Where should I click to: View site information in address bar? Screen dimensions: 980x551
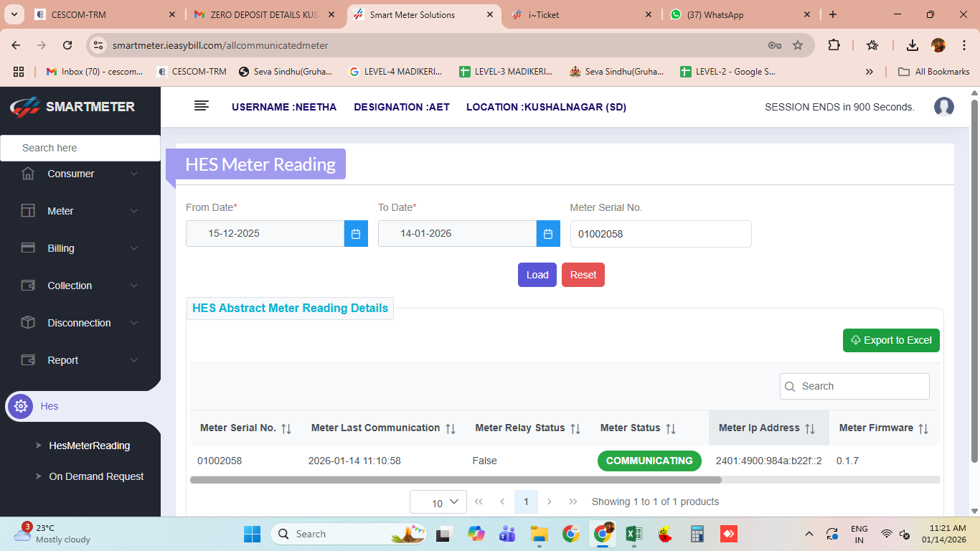tap(99, 45)
